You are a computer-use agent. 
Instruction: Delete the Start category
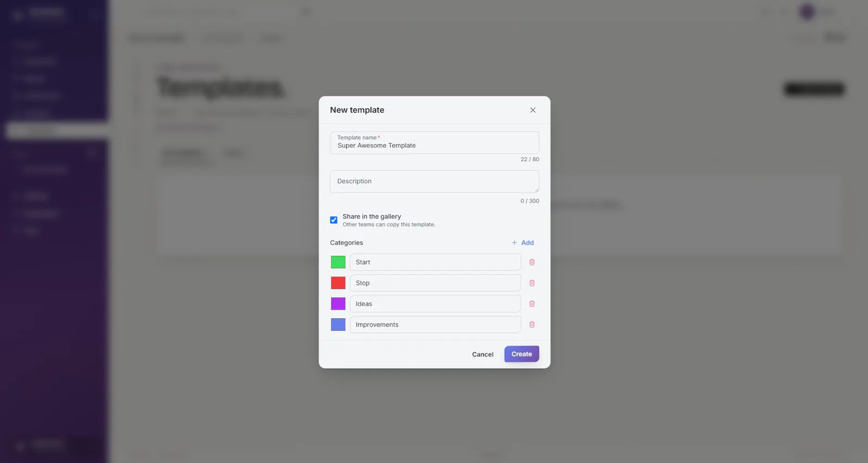click(x=532, y=262)
